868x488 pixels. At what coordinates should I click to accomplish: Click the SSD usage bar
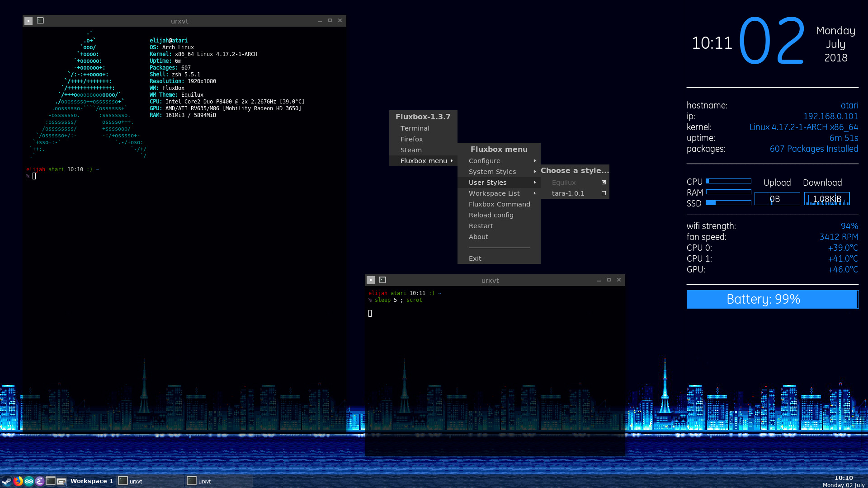click(728, 203)
